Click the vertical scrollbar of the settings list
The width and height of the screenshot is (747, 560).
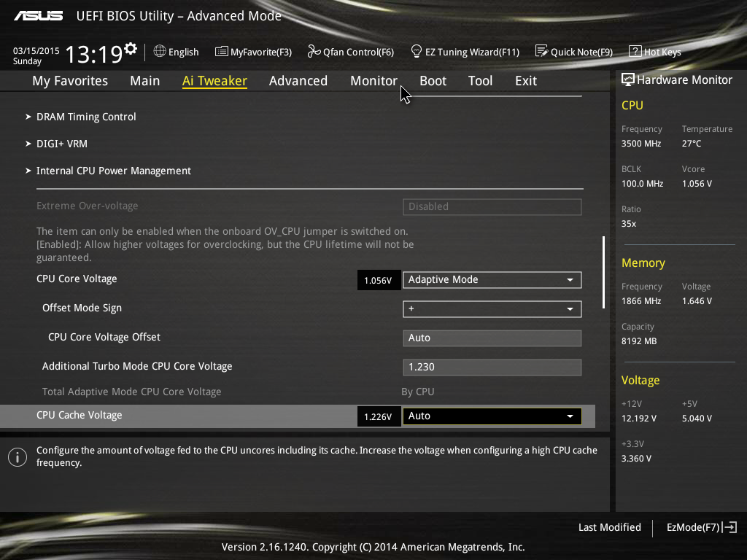[x=603, y=272]
